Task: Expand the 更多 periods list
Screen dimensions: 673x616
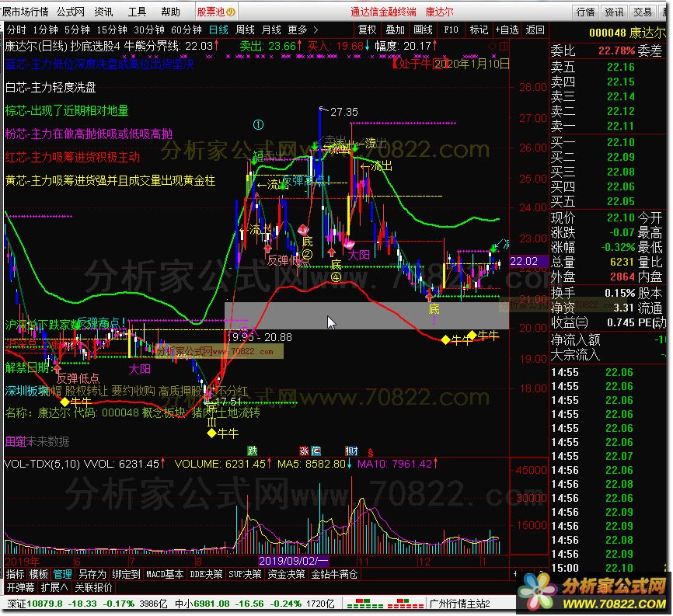Action: pyautogui.click(x=303, y=30)
